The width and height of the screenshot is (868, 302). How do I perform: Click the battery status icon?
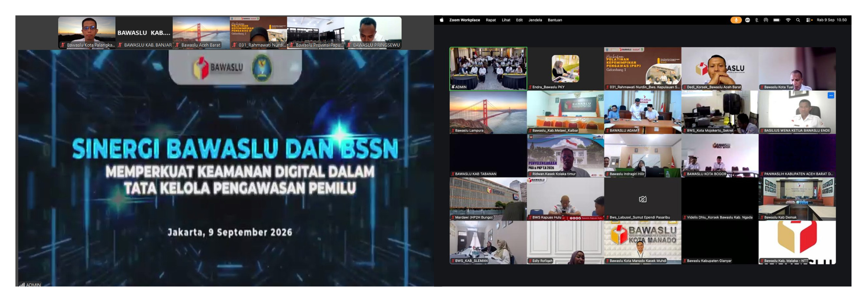776,20
